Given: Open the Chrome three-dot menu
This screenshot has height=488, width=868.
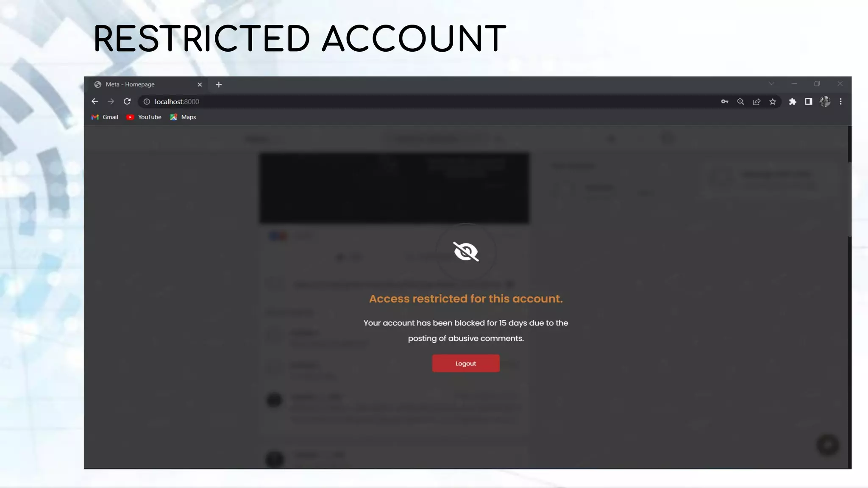Looking at the screenshot, I should click(841, 102).
